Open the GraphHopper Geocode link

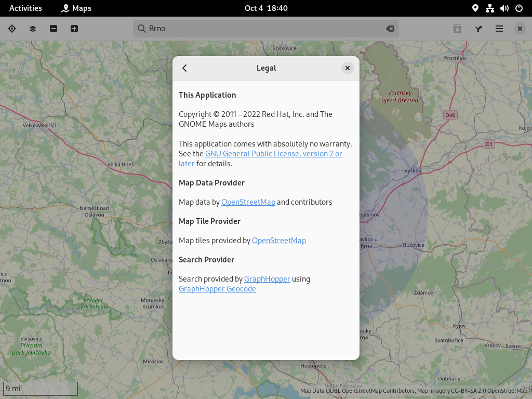coord(217,289)
